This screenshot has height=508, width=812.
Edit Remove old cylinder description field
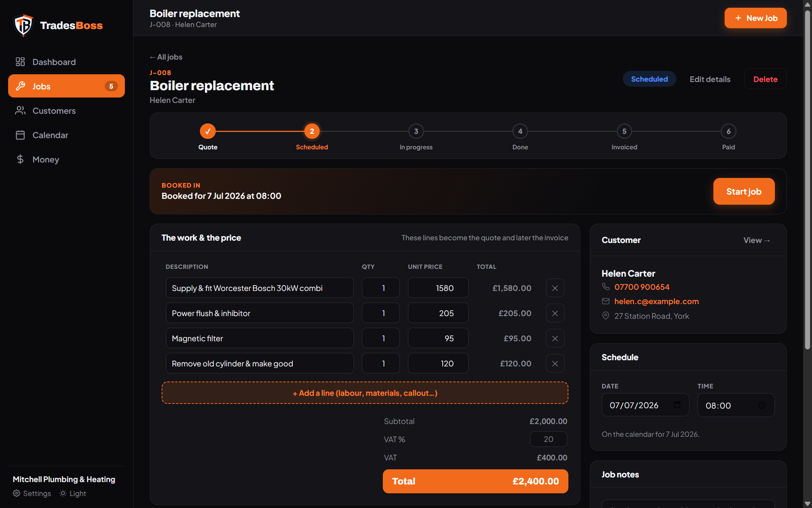pos(259,363)
